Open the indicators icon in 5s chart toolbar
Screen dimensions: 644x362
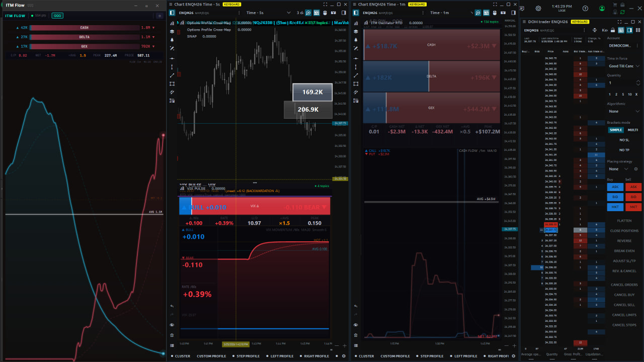[172, 23]
